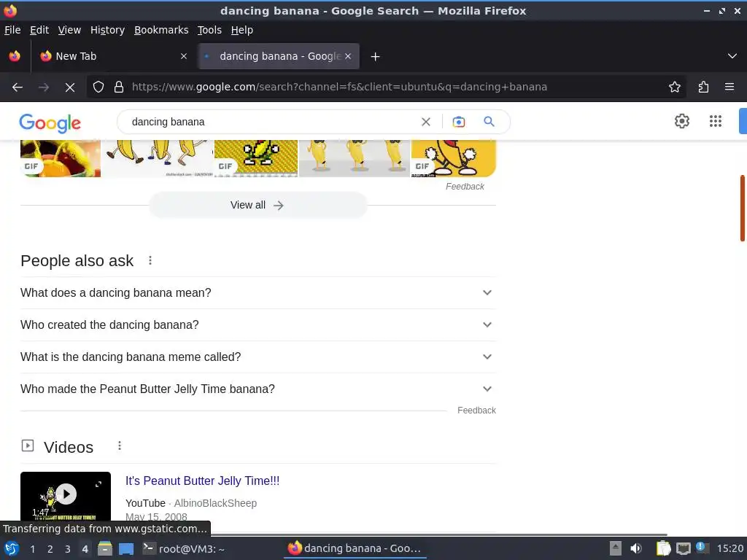Open Google quick settings gear

point(682,121)
